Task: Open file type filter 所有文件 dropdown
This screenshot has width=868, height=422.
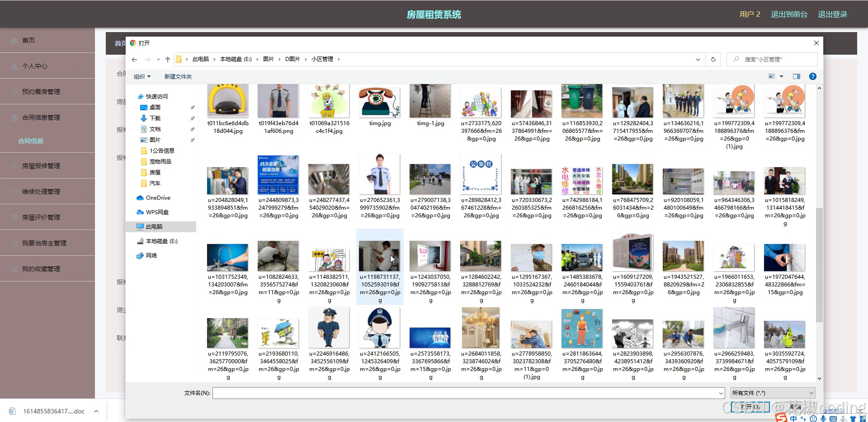Action: click(773, 393)
